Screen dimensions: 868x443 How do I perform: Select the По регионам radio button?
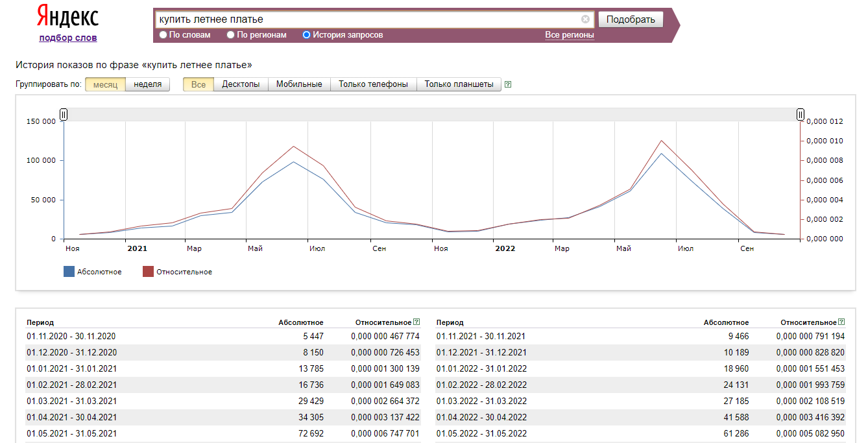pyautogui.click(x=231, y=35)
